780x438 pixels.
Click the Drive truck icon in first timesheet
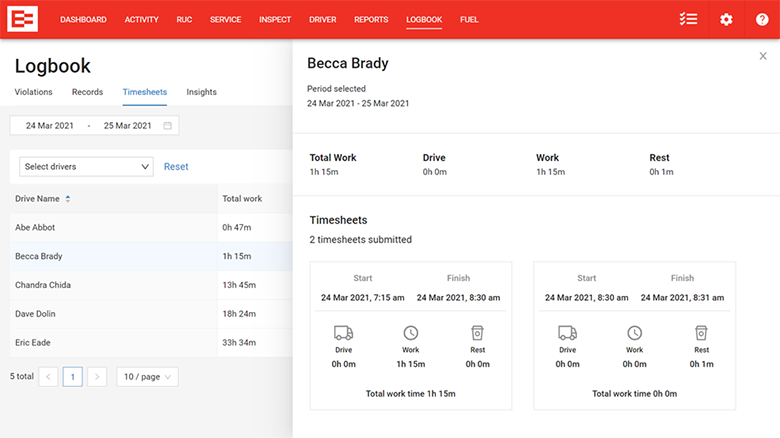343,332
